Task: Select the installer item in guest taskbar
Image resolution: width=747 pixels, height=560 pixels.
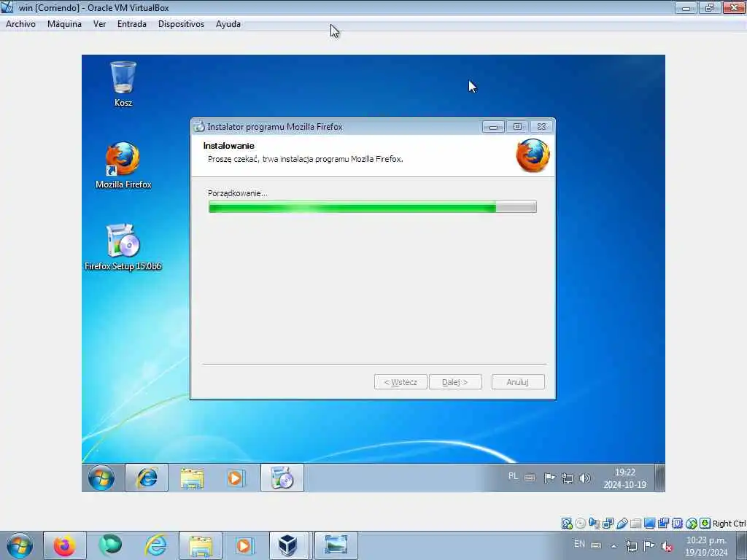Action: tap(282, 478)
